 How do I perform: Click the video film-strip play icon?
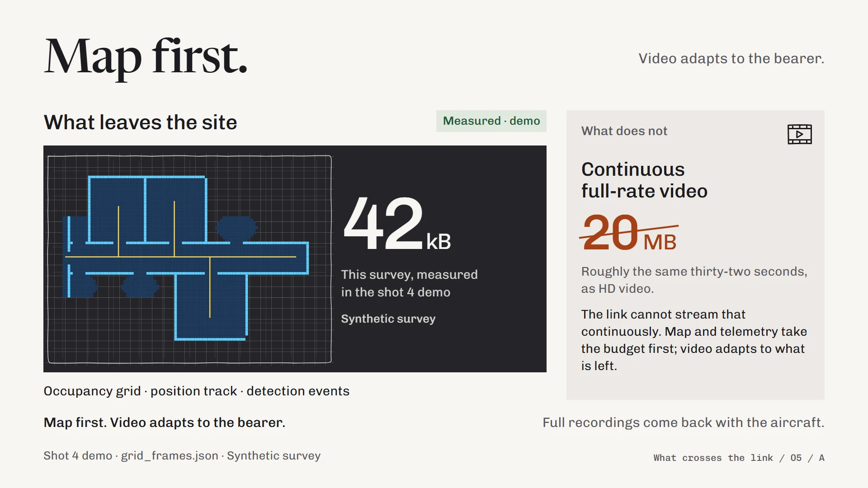tap(799, 134)
